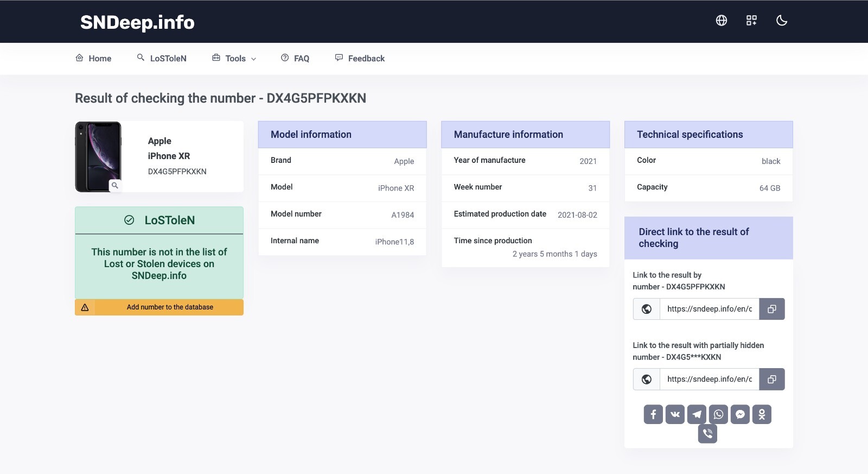Open the Feedback page
The width and height of the screenshot is (868, 474).
point(360,58)
